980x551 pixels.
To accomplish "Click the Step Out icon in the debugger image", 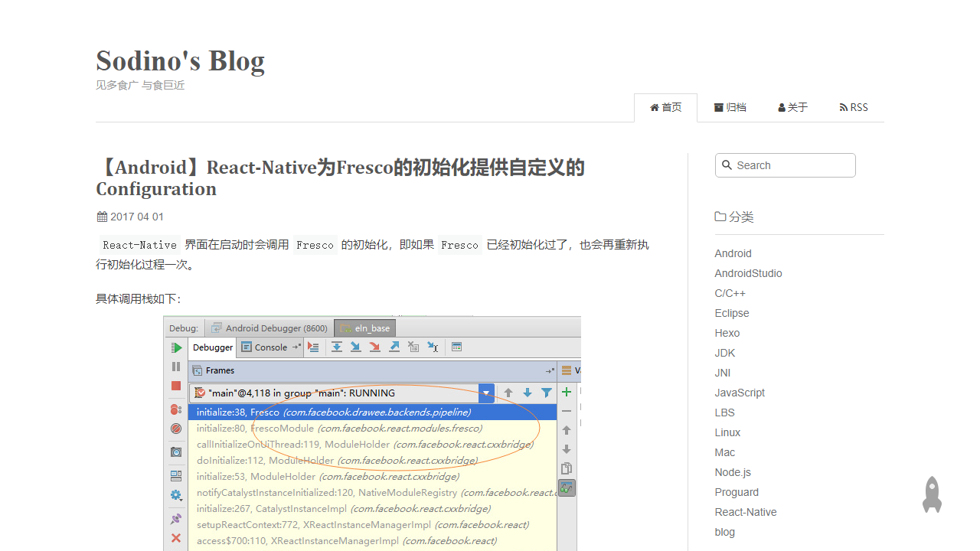I will (394, 347).
